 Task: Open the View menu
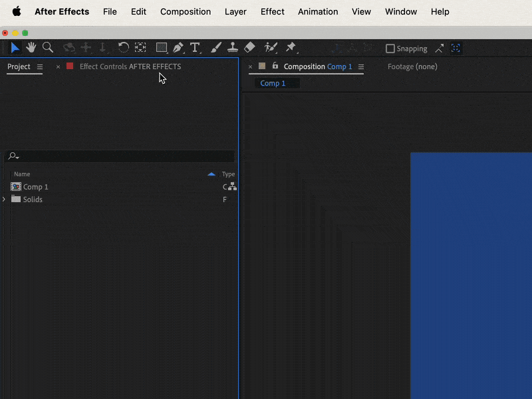coord(361,11)
